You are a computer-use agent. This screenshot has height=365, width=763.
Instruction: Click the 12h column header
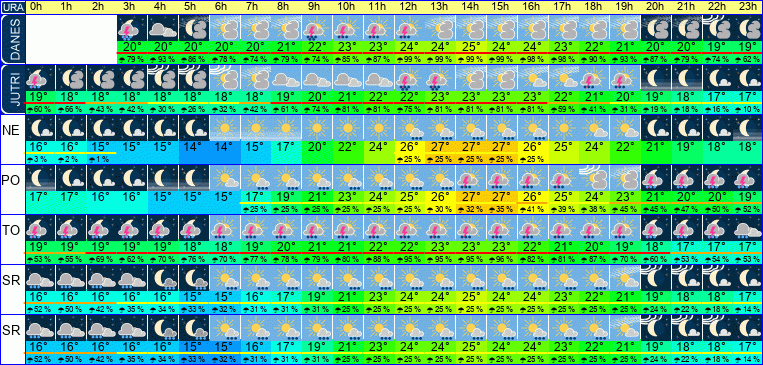tap(408, 7)
